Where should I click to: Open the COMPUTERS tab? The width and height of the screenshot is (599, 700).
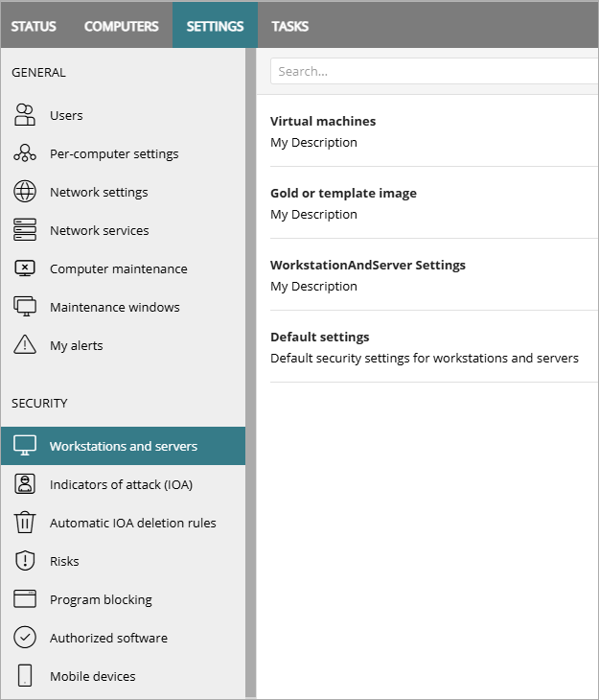[x=122, y=26]
